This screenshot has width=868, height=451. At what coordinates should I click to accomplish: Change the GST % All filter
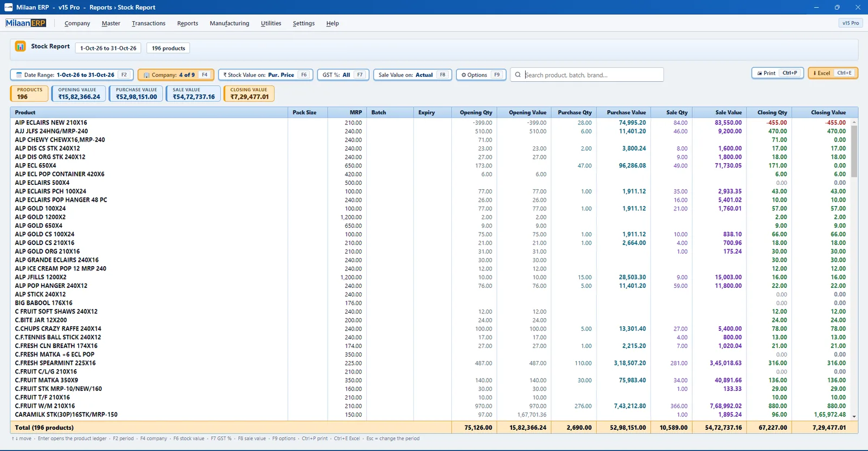[x=343, y=75]
